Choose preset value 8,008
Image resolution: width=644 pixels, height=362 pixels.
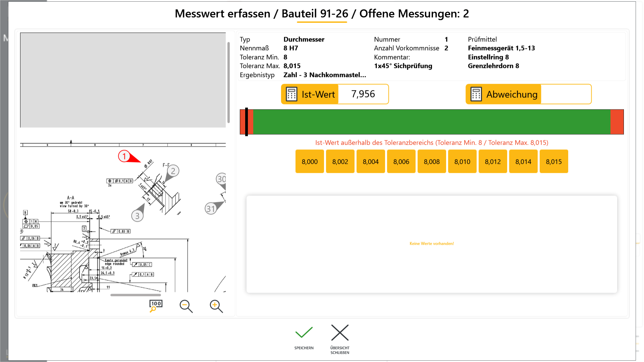[x=432, y=162]
